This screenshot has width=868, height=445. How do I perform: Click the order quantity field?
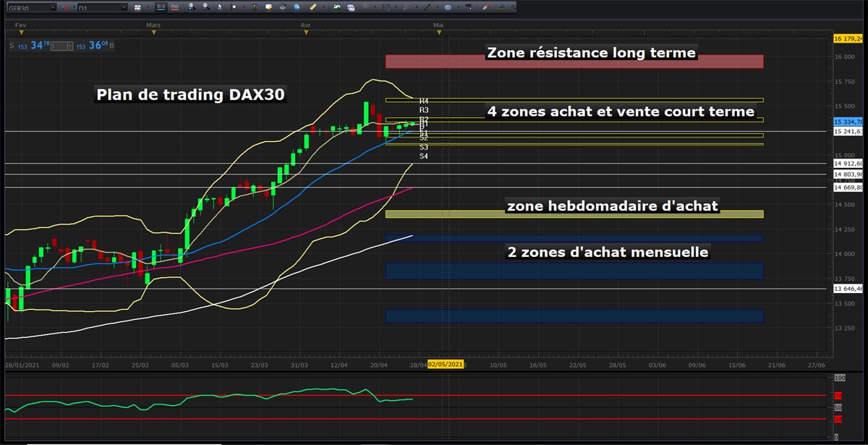point(59,46)
